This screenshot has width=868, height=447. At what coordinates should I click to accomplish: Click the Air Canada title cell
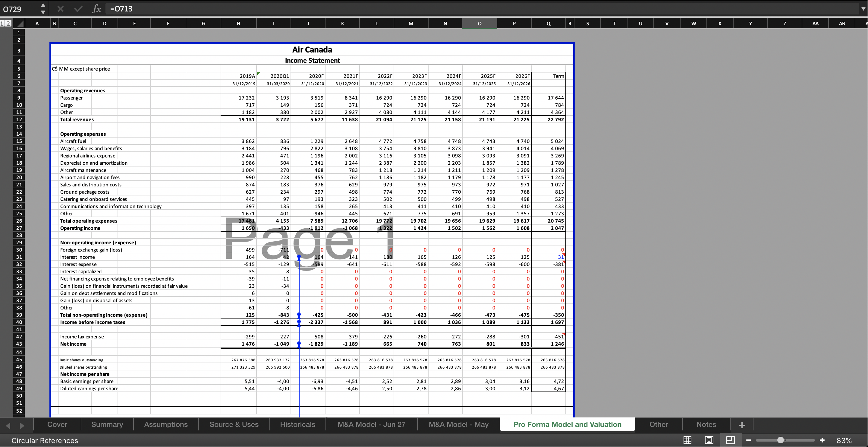[x=312, y=50]
